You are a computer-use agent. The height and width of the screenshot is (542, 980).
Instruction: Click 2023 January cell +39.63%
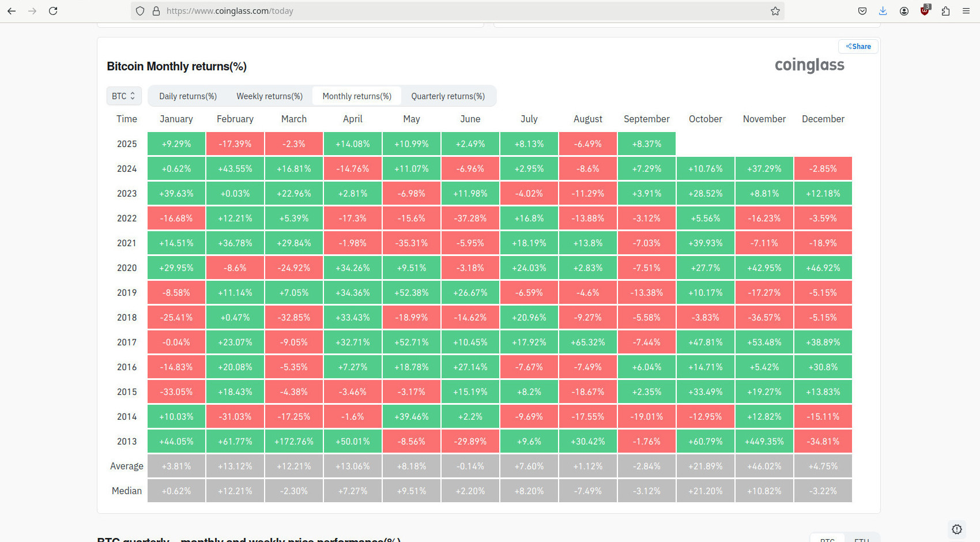[x=176, y=194]
